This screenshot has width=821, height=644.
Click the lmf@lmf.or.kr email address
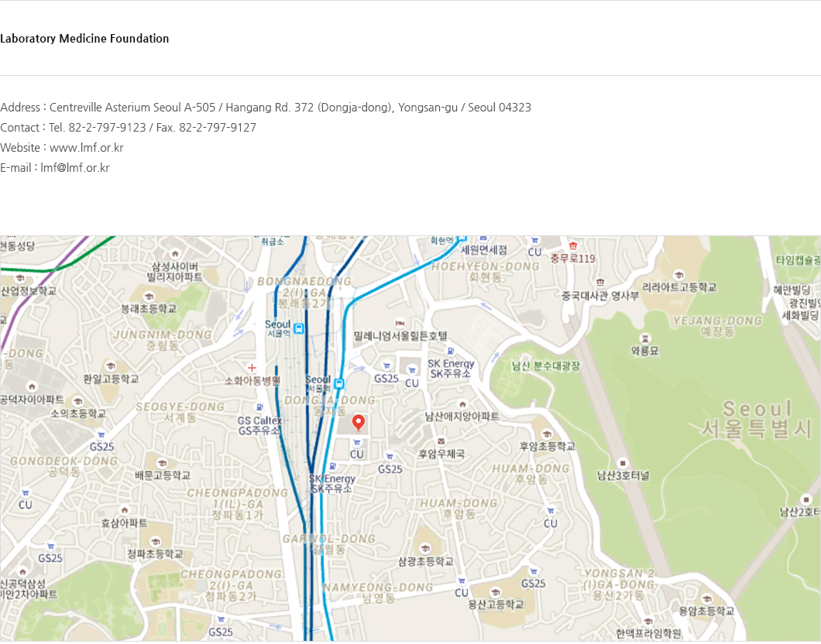pyautogui.click(x=75, y=168)
